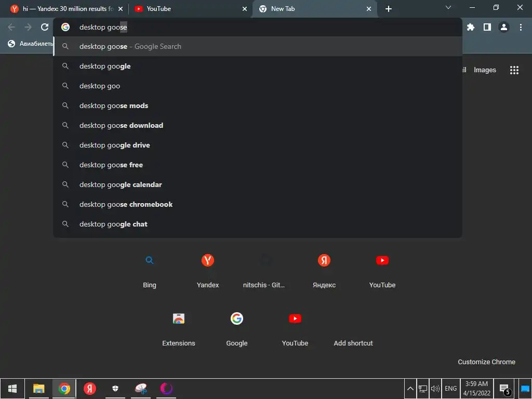The width and height of the screenshot is (532, 399).
Task: Pick the 'desktop goose download' suggestion
Action: pyautogui.click(x=258, y=125)
